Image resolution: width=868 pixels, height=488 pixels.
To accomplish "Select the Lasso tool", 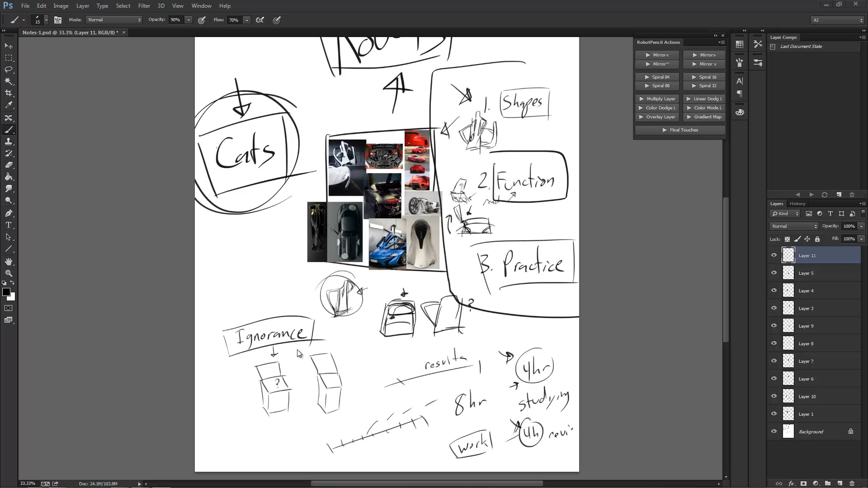I will tap(9, 70).
